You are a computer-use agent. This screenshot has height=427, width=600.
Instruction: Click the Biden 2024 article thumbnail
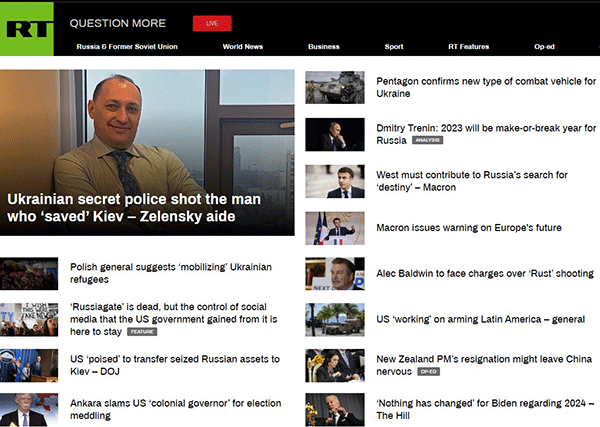point(335,409)
